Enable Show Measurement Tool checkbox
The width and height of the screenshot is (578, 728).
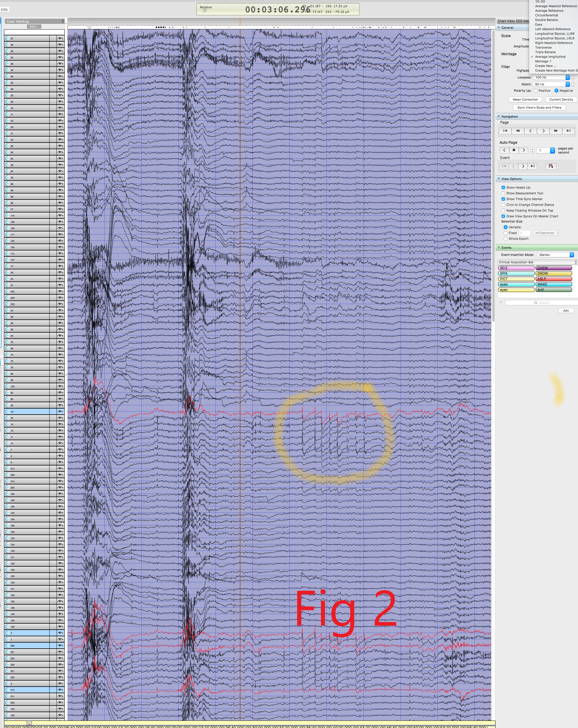pos(503,193)
